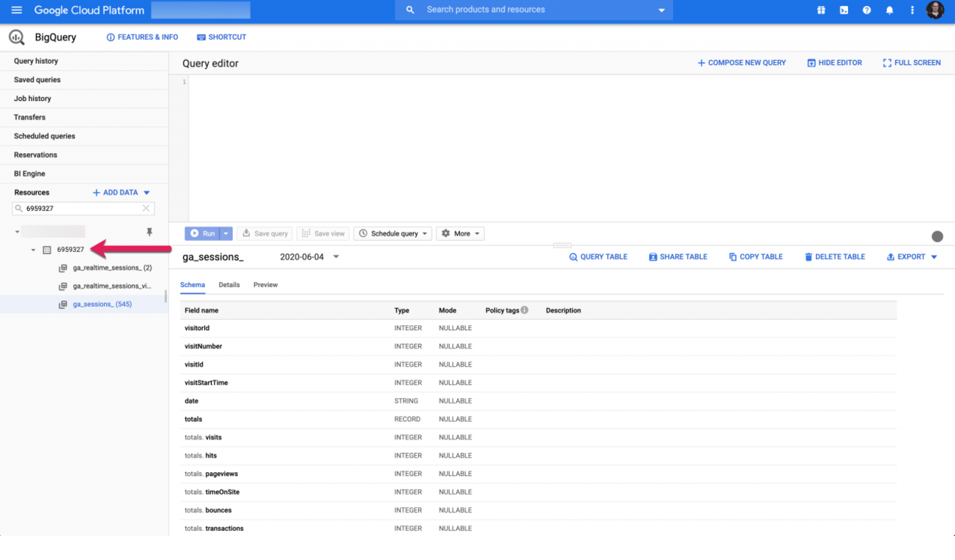Click DELETE TABLE button
The height and width of the screenshot is (560, 955).
[x=834, y=257]
